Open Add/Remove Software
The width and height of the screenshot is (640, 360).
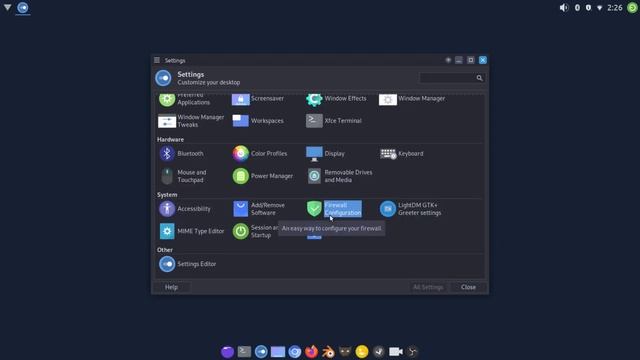(258, 209)
